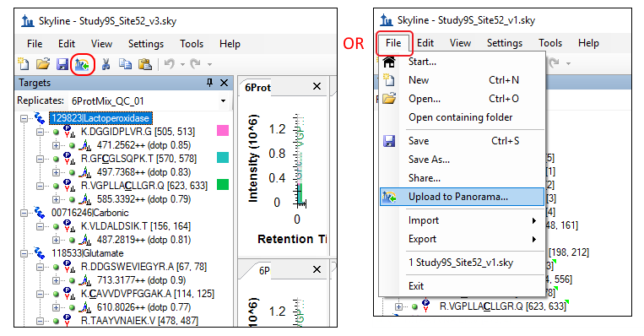Screen dimensions: 644x336
Task: Click chromatogram icon next to 713.3177++
Action: 85,280
